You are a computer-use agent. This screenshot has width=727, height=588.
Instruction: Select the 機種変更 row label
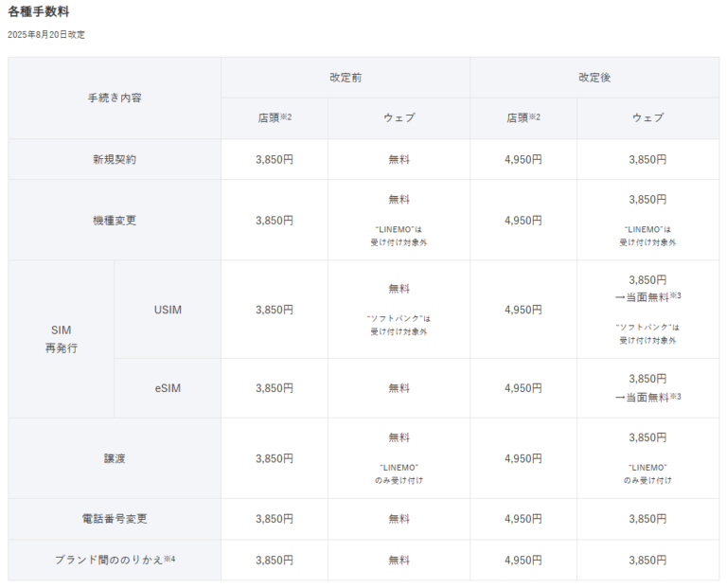[115, 220]
